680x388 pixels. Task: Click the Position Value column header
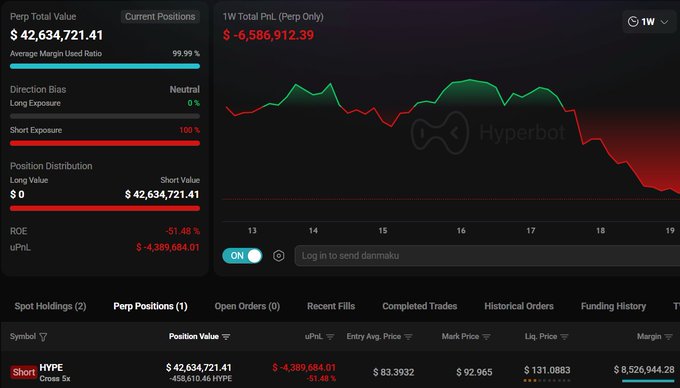tap(194, 336)
